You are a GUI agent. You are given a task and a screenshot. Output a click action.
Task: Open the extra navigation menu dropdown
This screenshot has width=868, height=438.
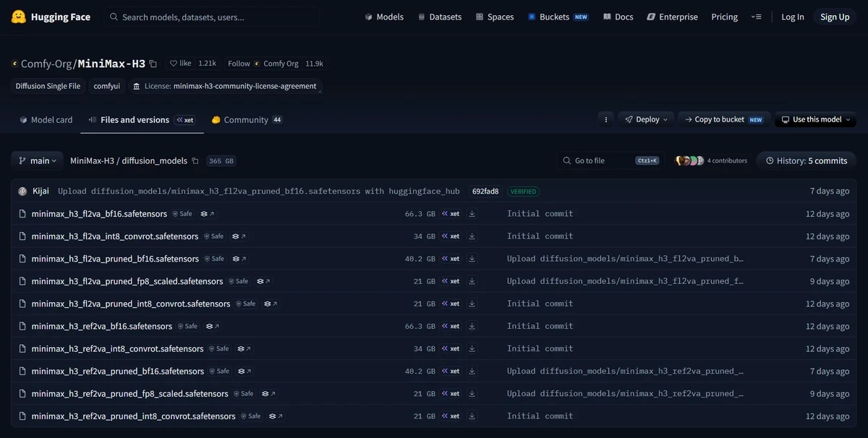(757, 17)
